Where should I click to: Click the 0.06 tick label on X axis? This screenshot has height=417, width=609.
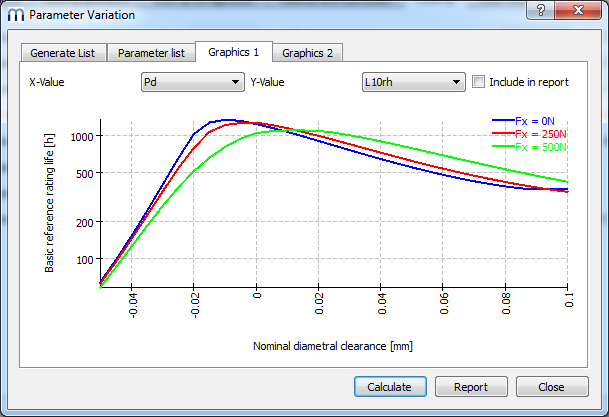tap(444, 304)
